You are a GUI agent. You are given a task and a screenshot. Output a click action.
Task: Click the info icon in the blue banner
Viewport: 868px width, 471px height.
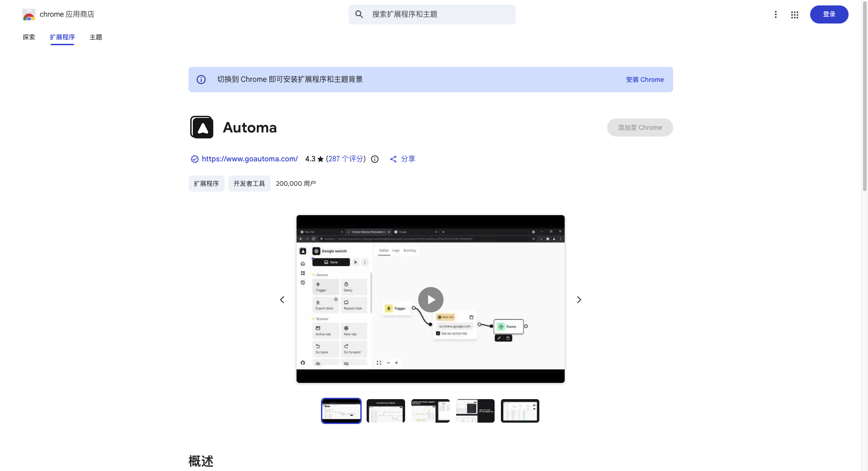(x=201, y=80)
